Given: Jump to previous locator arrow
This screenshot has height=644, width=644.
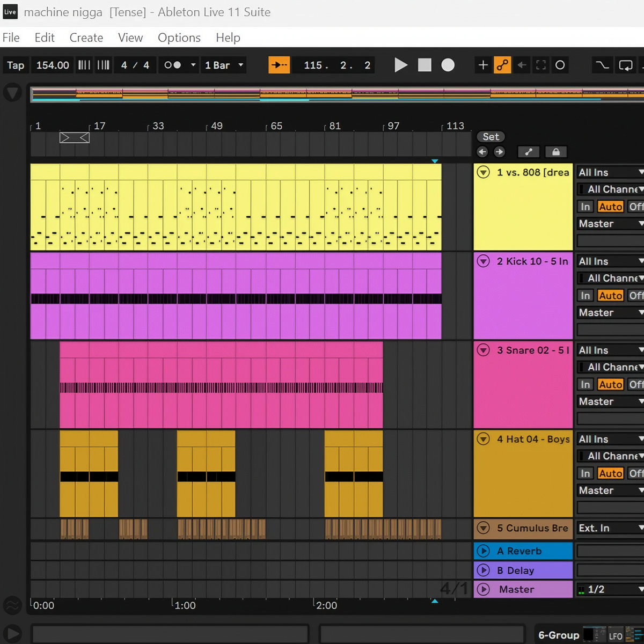Looking at the screenshot, I should [482, 152].
